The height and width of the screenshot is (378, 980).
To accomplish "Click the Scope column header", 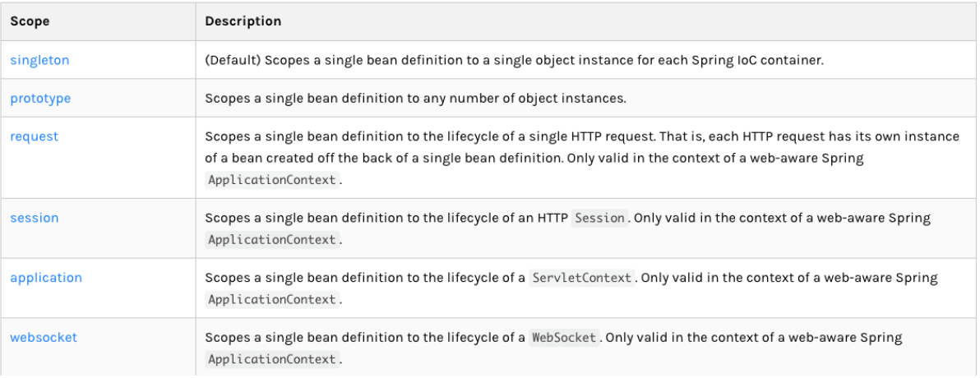I will coord(30,21).
